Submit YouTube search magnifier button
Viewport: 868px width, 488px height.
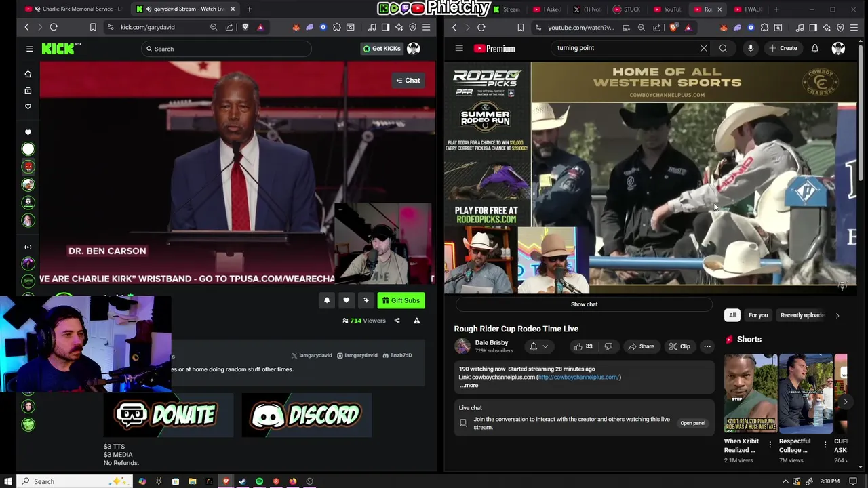(723, 48)
